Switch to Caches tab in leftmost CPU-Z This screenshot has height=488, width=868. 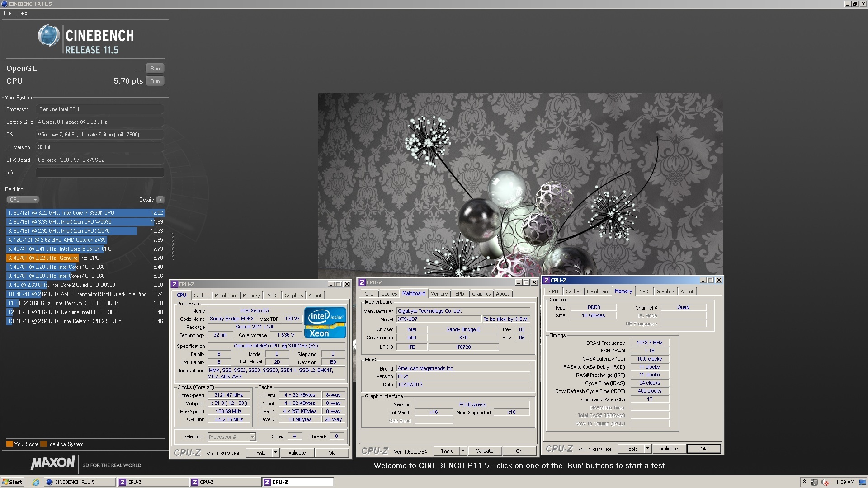click(202, 296)
